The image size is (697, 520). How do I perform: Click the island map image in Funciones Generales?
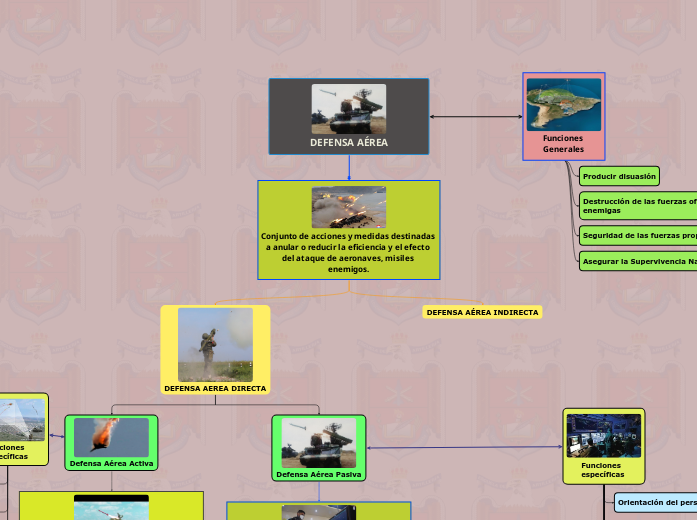coord(564,105)
